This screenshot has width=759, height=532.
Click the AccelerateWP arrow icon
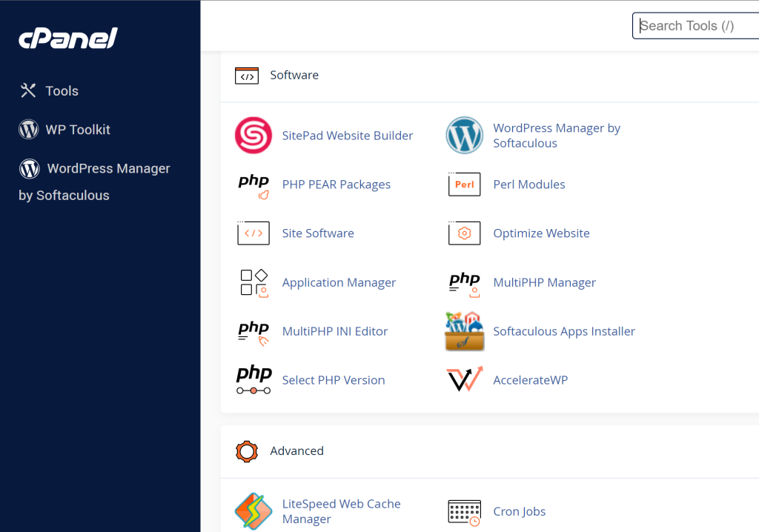(465, 379)
